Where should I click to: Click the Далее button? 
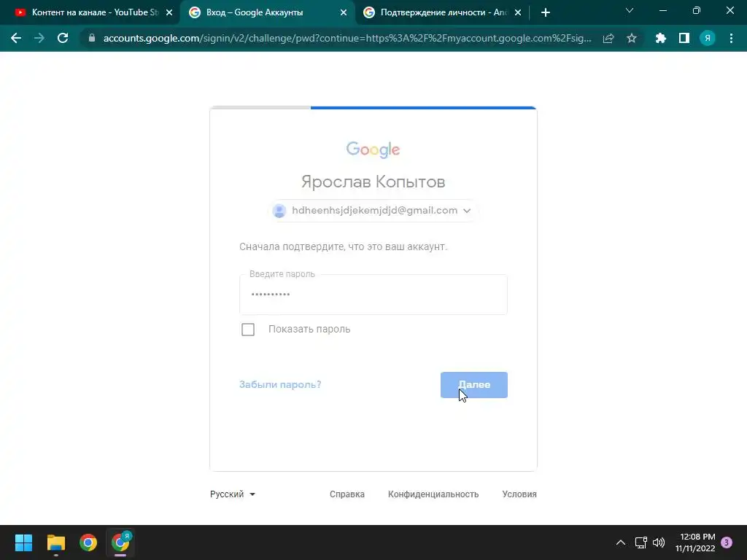[474, 385]
